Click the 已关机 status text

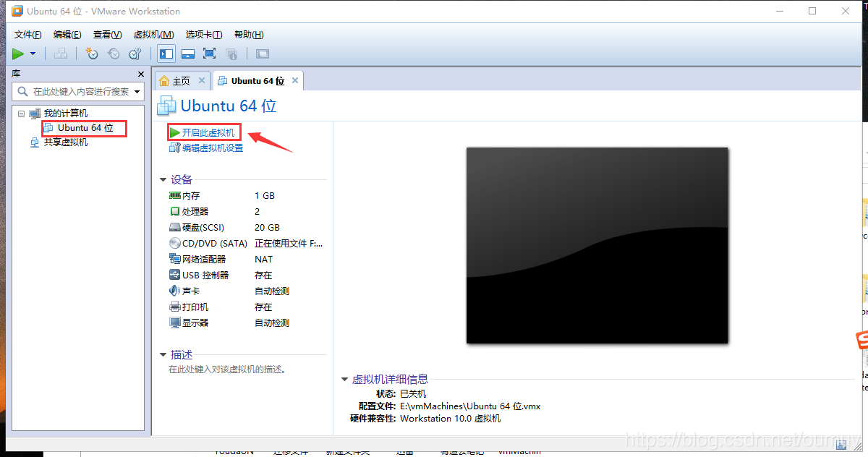(413, 394)
